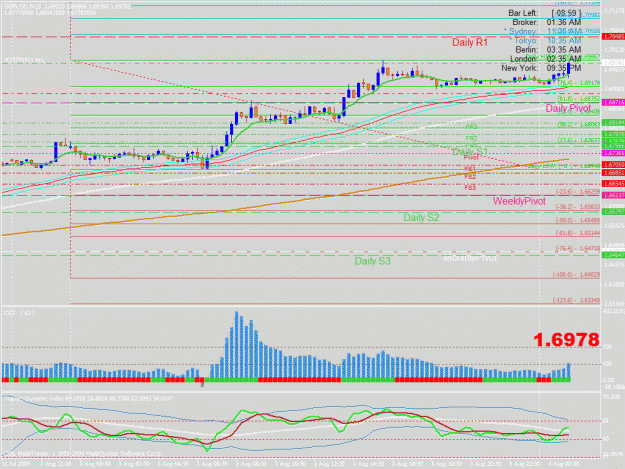The height and width of the screenshot is (469, 625).
Task: Click the 'Daily S2' green label
Action: (421, 218)
